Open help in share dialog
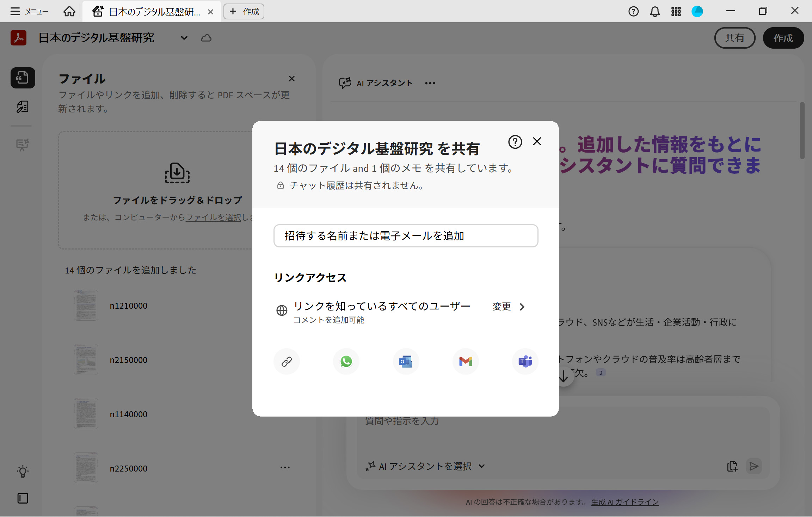The height and width of the screenshot is (517, 812). [515, 142]
